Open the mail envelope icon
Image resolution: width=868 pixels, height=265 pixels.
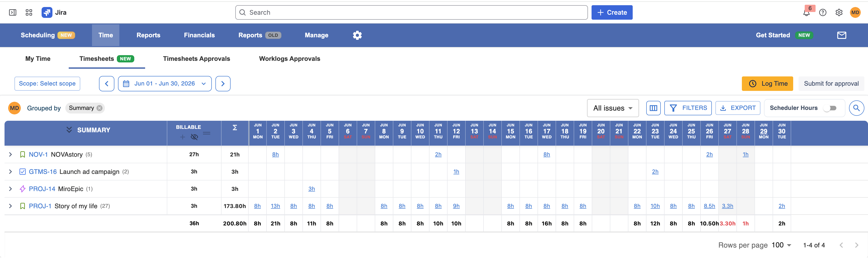[x=842, y=35]
